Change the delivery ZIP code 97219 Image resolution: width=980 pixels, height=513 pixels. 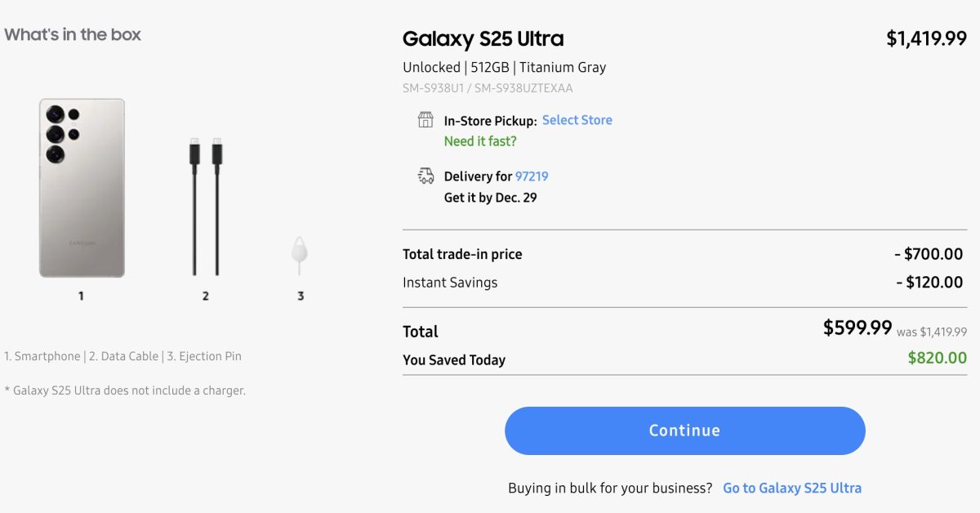point(532,176)
